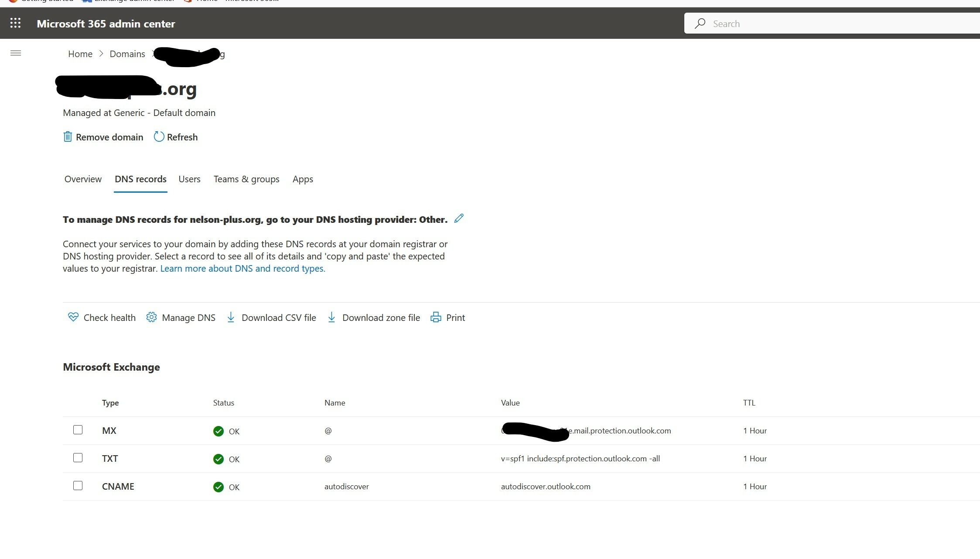Check the CNAME autodiscover record checkbox
The height and width of the screenshot is (559, 980).
78,486
